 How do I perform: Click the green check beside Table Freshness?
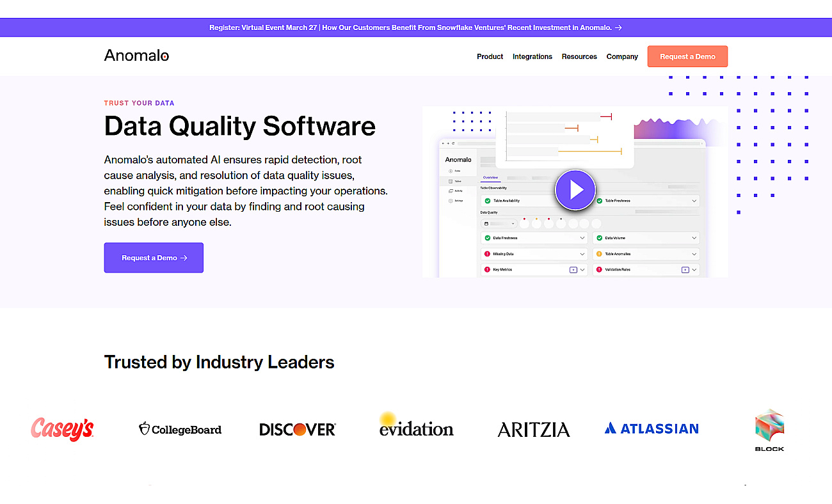tap(600, 201)
